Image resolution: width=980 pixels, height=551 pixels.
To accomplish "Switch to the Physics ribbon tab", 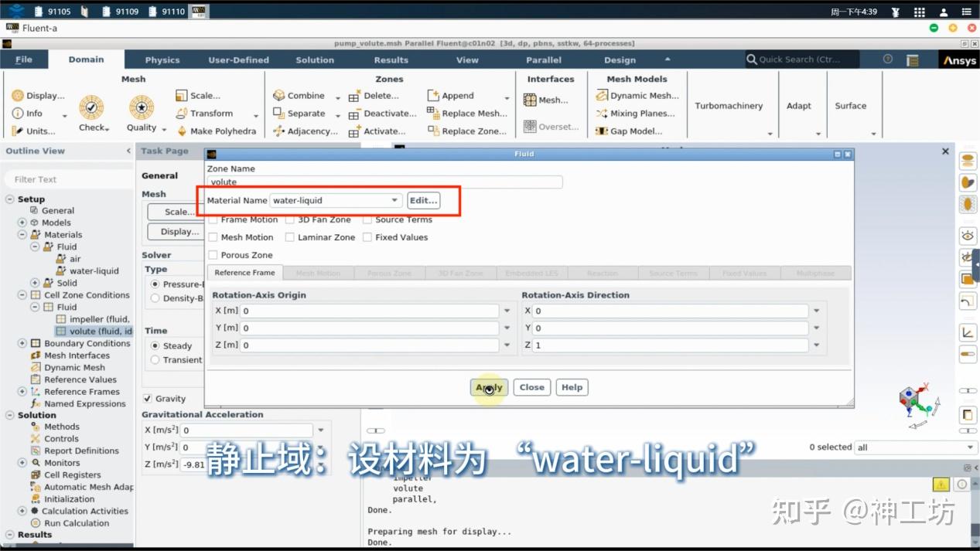I will click(x=162, y=60).
